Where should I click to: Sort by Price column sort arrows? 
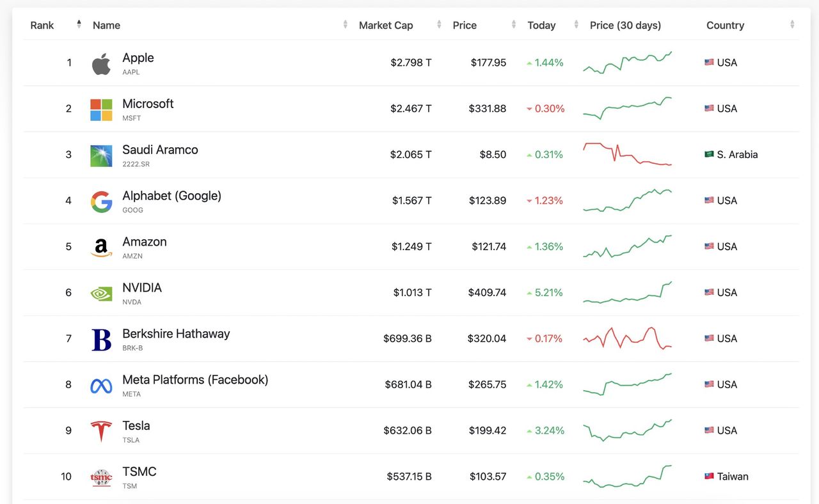(x=514, y=25)
